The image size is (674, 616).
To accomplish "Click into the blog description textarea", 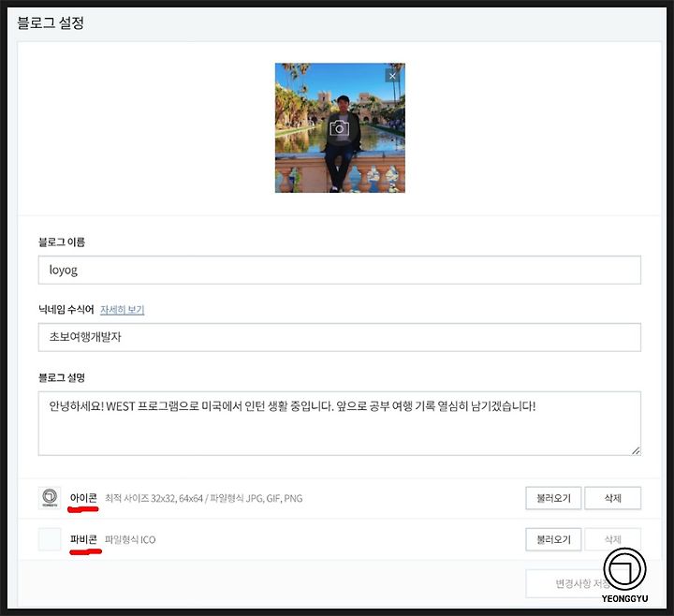I will 339,423.
